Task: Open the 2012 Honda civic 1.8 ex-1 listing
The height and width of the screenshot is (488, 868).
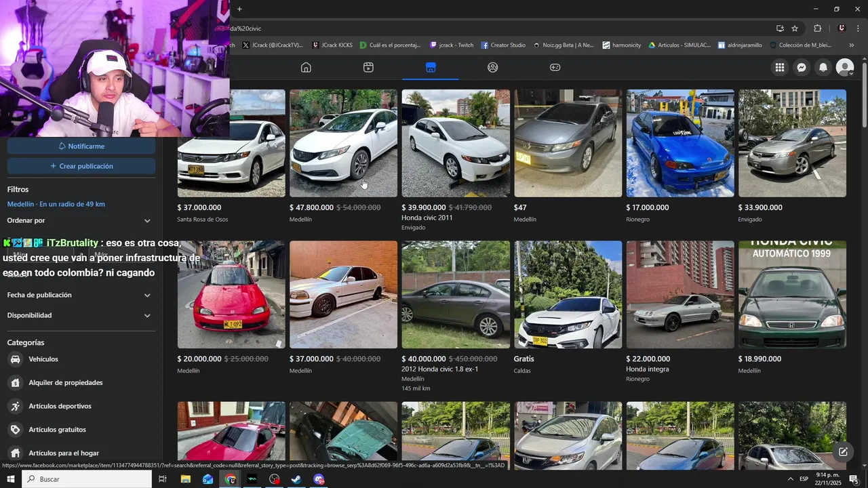Action: tap(456, 317)
